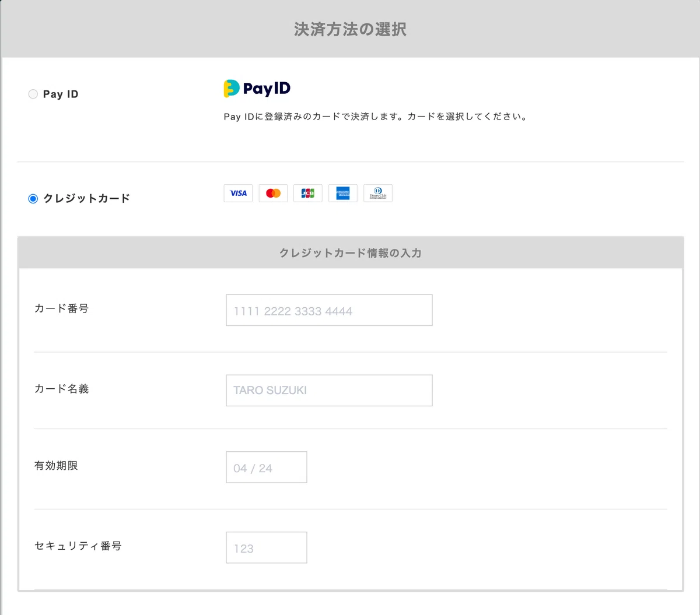Click the JCB card icon
This screenshot has height=615, width=700.
click(x=308, y=193)
